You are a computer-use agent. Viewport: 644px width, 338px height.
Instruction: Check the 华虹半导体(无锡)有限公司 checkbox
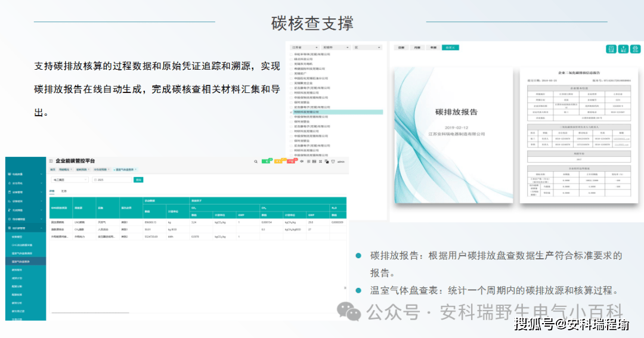[x=291, y=54]
